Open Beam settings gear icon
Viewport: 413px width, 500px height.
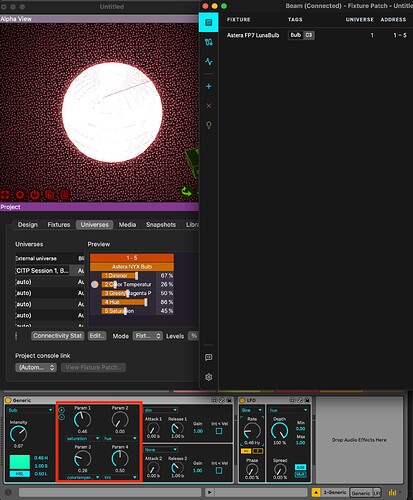click(209, 377)
